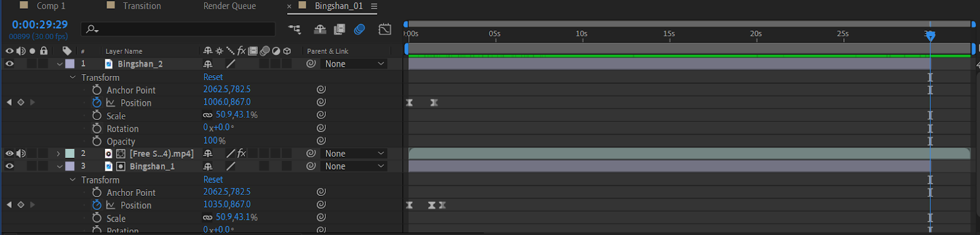Toggle Frame Blending for all layers icon
Screen dimensions: 980x235
[339, 29]
